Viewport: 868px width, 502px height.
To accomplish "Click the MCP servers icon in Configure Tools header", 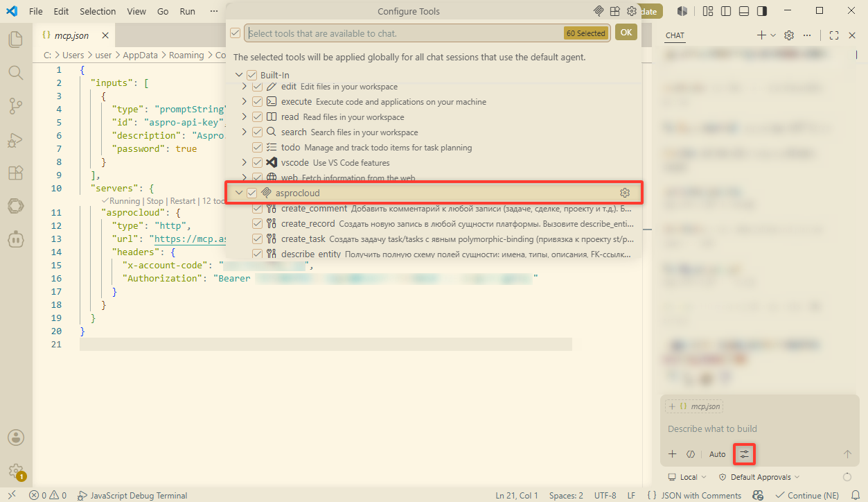I will pos(599,11).
